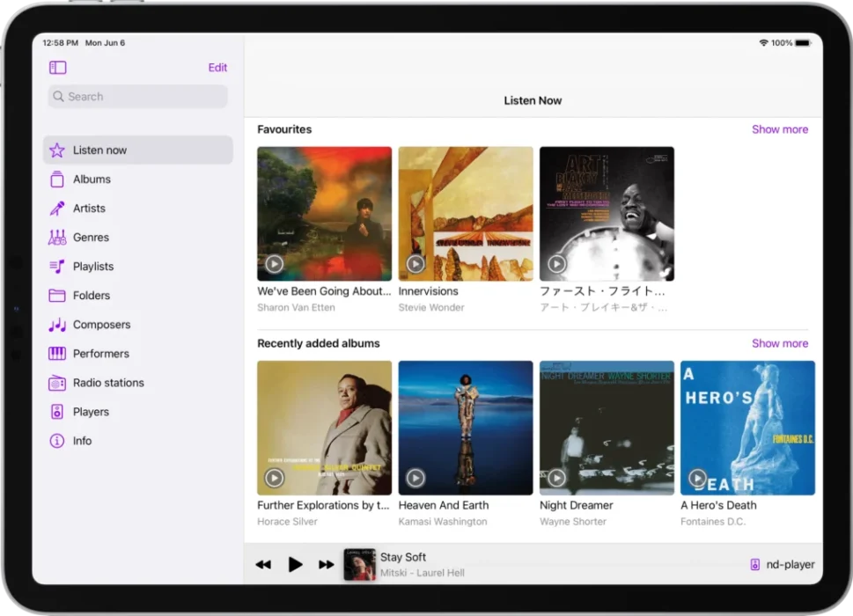Click the Listen now star icon
Image resolution: width=853 pixels, height=616 pixels.
[56, 150]
